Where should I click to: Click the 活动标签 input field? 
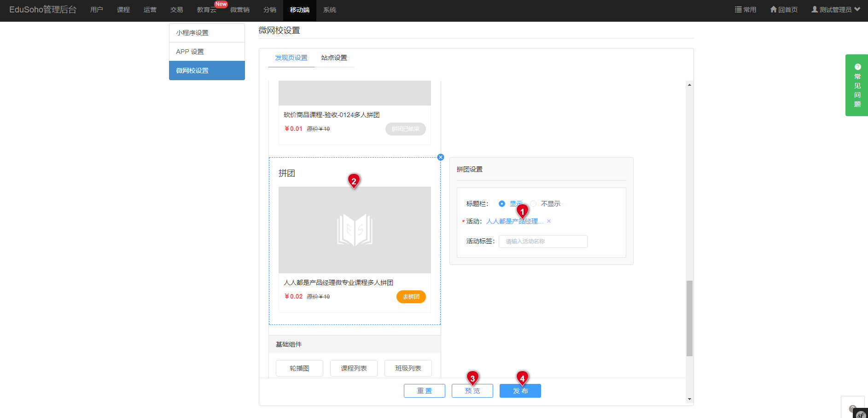[542, 241]
